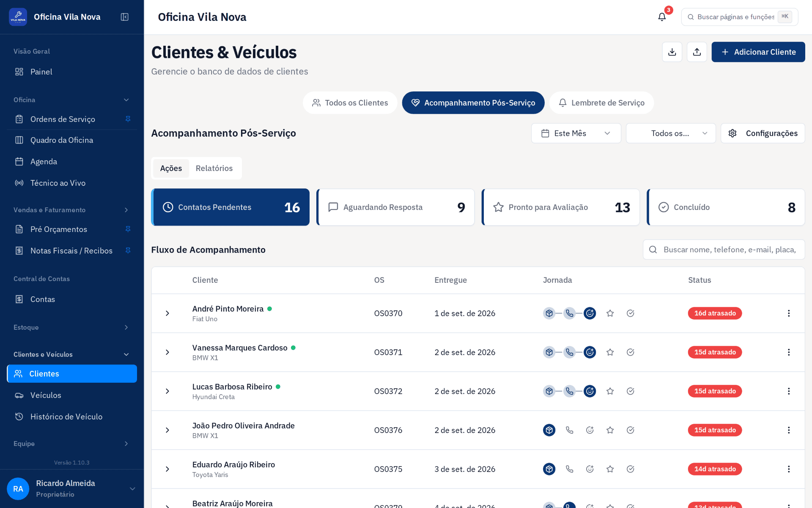The height and width of the screenshot is (508, 812).
Task: Open Ricardo Almeida user menu
Action: 72,489
